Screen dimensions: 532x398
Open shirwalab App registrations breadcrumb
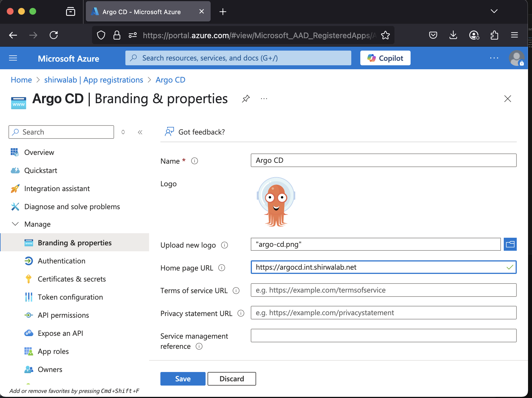(93, 80)
